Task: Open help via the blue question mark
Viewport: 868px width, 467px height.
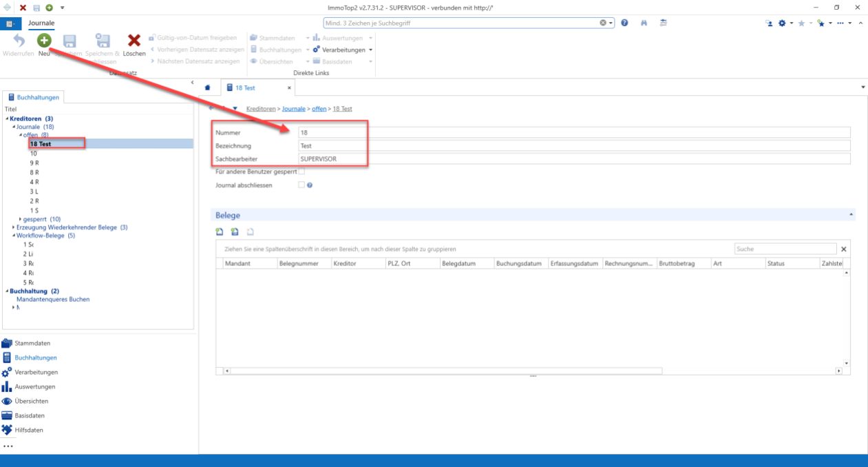Action: click(x=624, y=23)
